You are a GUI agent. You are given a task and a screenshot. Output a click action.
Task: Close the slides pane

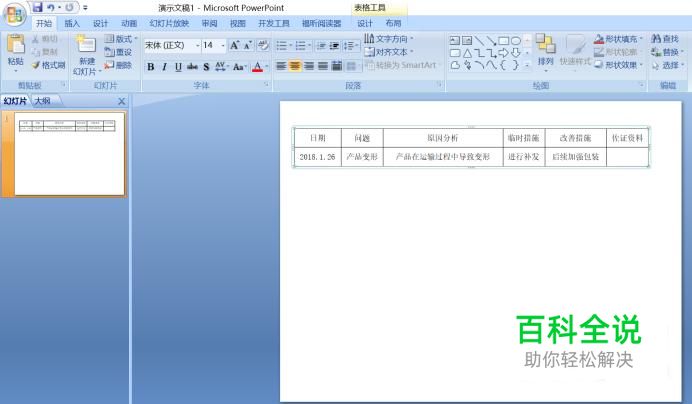(x=122, y=102)
